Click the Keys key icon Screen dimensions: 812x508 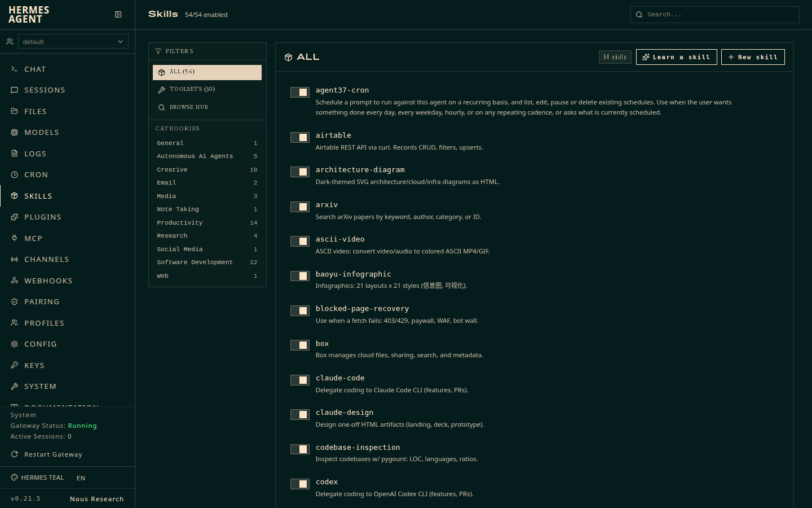pos(15,365)
